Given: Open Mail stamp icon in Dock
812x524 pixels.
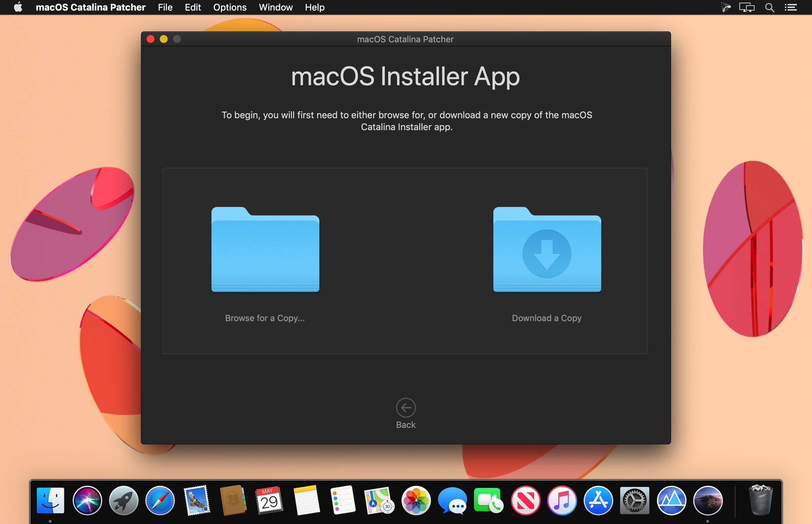Looking at the screenshot, I should point(196,500).
